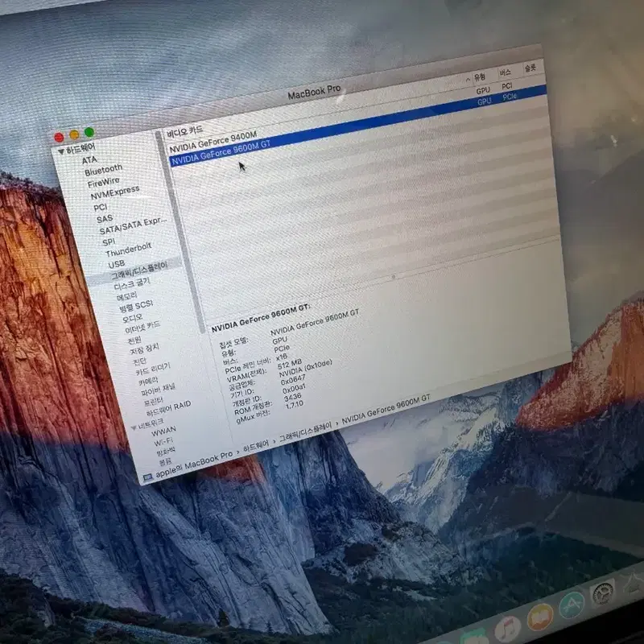This screenshot has height=644, width=644.
Task: Open the Thunderbolt category
Action: [x=129, y=250]
